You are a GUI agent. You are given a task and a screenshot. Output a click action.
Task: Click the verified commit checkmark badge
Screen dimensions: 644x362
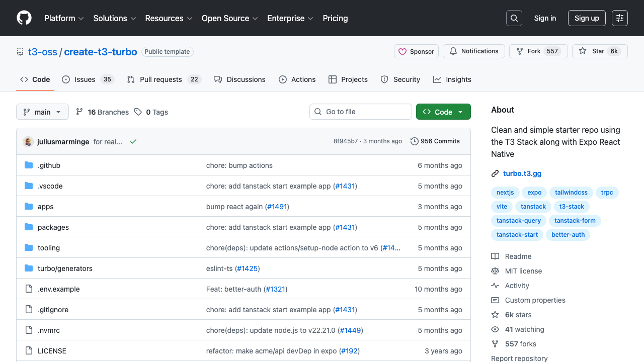point(133,141)
